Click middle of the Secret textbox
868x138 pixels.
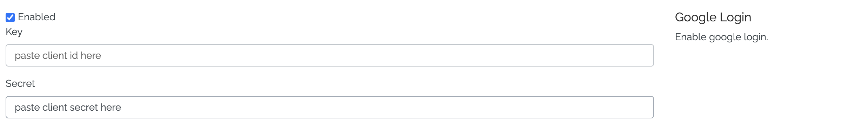click(330, 107)
